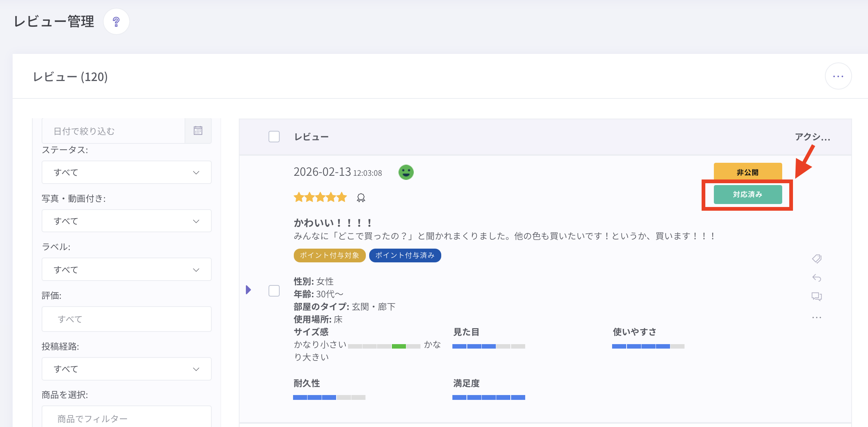Open the calendar date picker icon
Screen dimensions: 868x427
198,130
